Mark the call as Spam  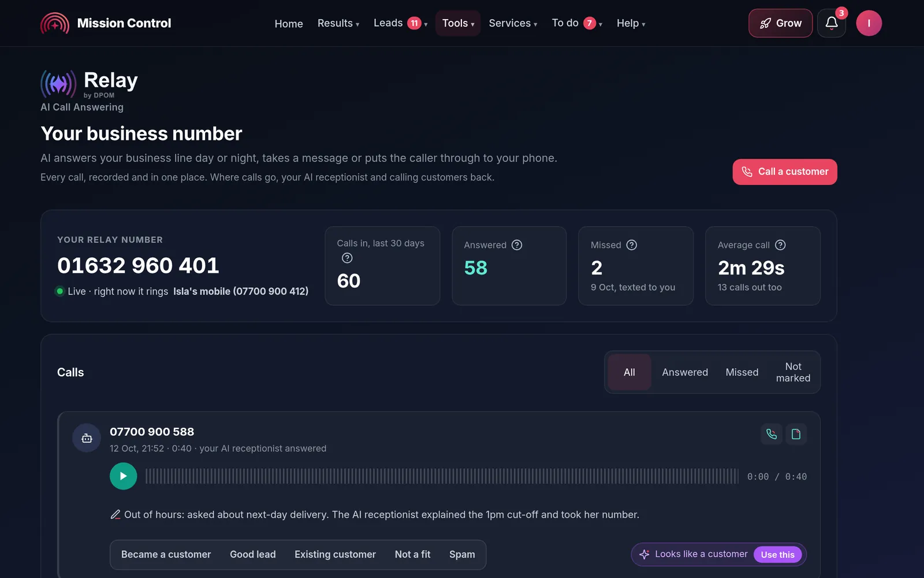coord(462,554)
